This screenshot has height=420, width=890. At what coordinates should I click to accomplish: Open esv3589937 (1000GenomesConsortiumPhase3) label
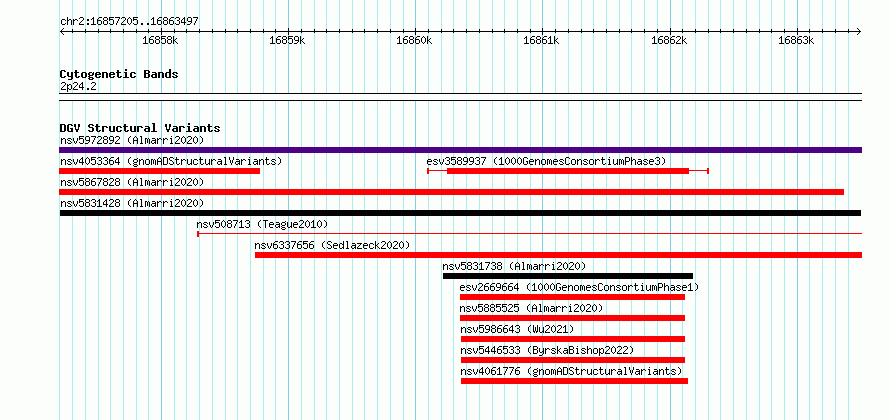point(546,161)
